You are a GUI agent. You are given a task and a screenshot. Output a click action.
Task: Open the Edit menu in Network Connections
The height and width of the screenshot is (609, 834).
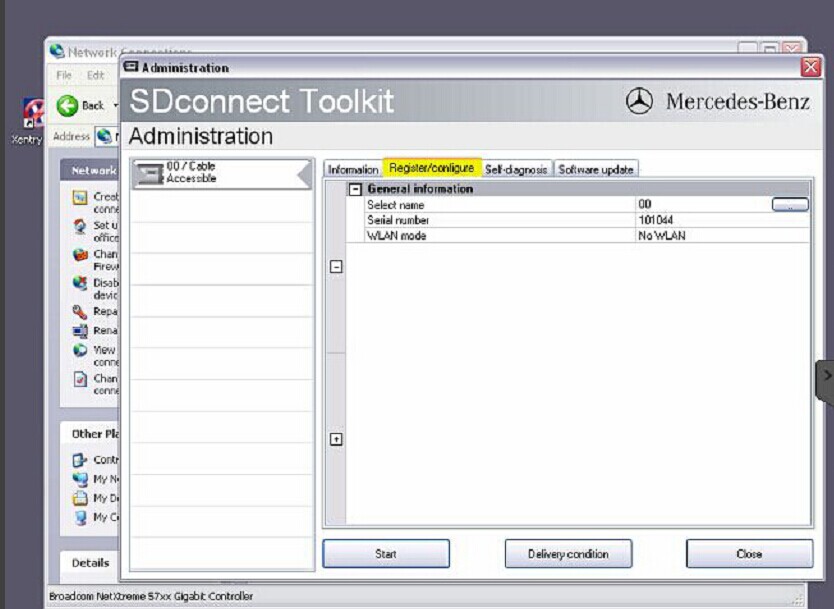click(x=96, y=76)
